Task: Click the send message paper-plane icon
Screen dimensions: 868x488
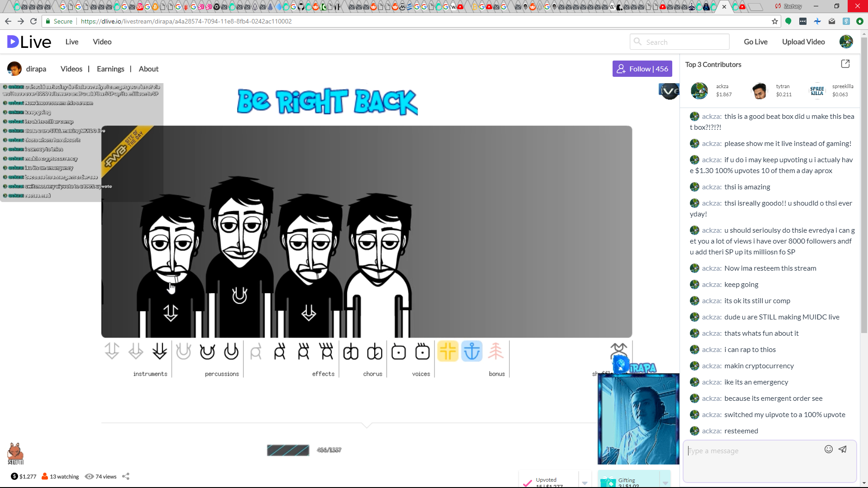Action: pyautogui.click(x=843, y=449)
